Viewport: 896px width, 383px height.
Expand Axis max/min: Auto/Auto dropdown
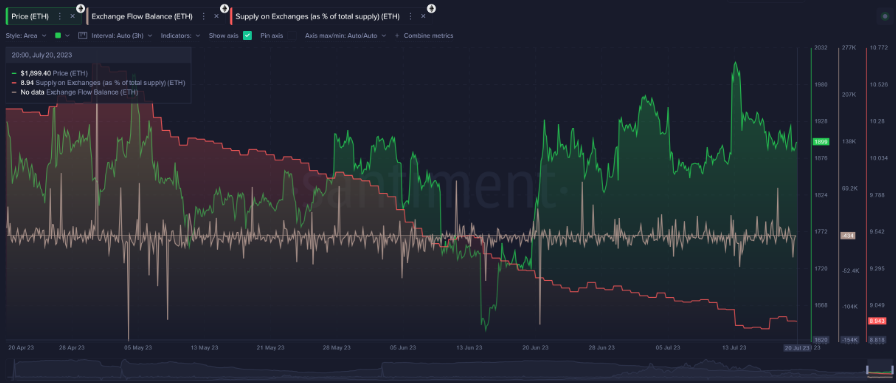coord(345,35)
